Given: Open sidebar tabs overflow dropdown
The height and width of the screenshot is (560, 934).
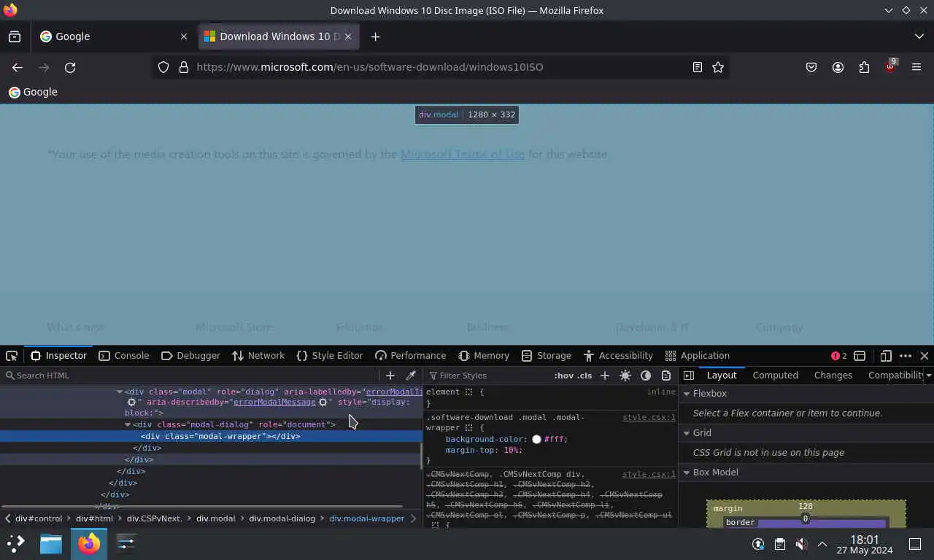Looking at the screenshot, I should [928, 376].
